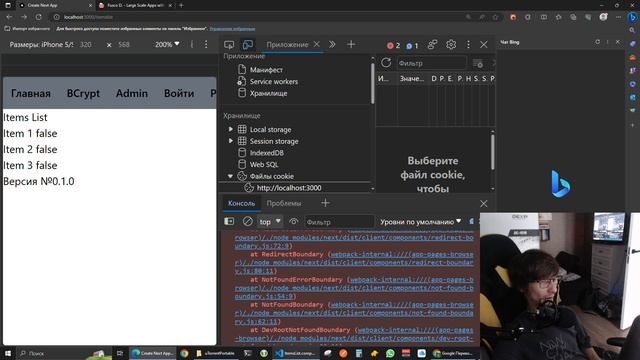Add a new DevTools tool tab
Viewport: 640px width, 360px height.
(x=351, y=44)
